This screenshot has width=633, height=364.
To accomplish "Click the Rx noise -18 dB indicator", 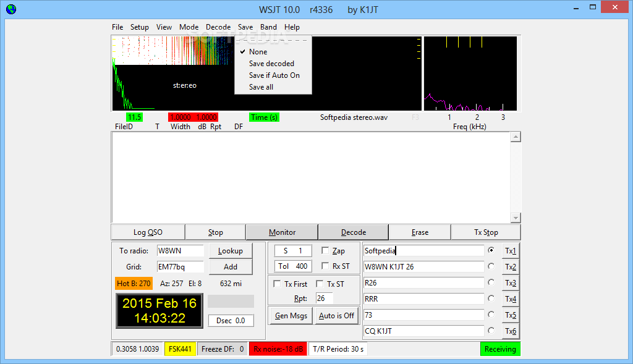I will click(x=278, y=349).
